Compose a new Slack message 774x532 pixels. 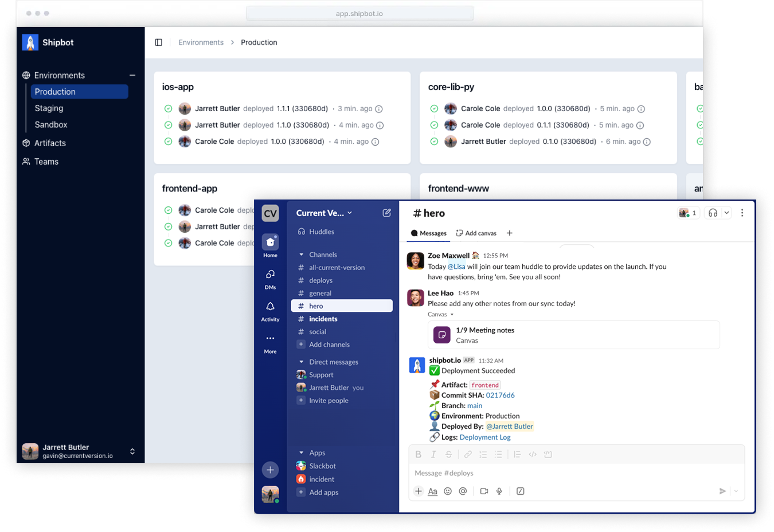(387, 213)
